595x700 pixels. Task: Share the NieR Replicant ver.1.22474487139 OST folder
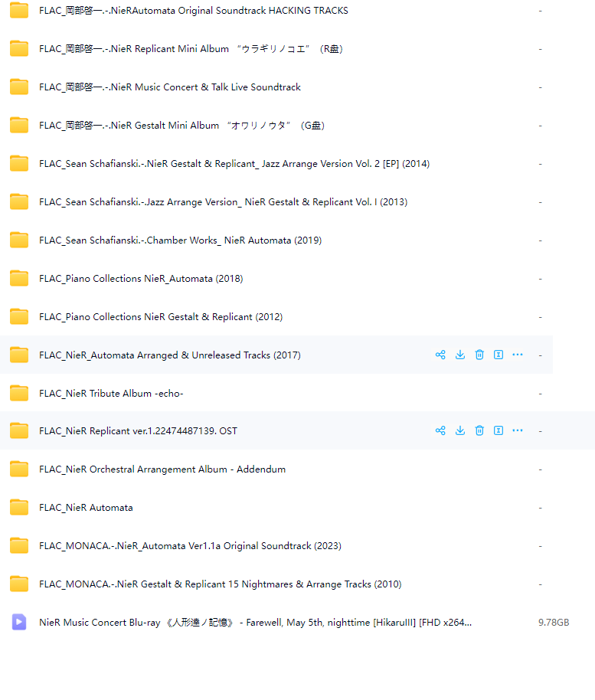point(440,431)
